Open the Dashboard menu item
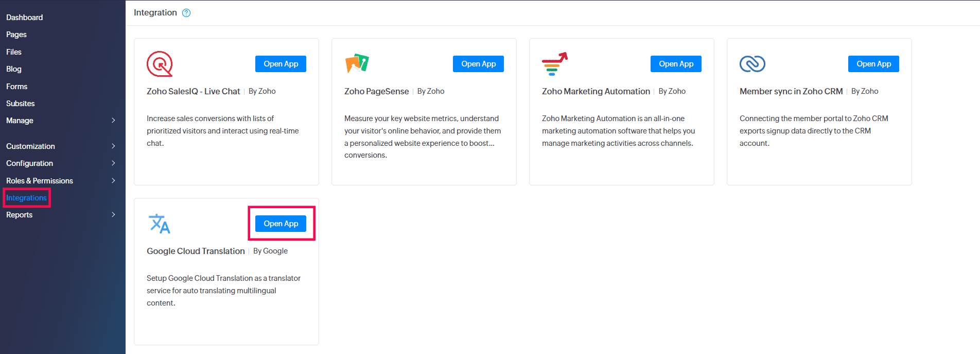The image size is (980, 354). 25,18
